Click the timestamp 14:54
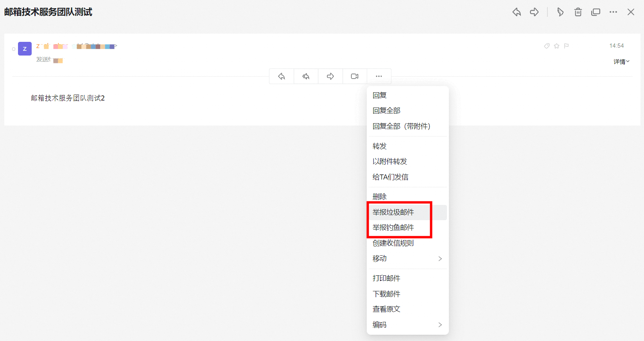Viewport: 644px width, 341px height. [617, 46]
